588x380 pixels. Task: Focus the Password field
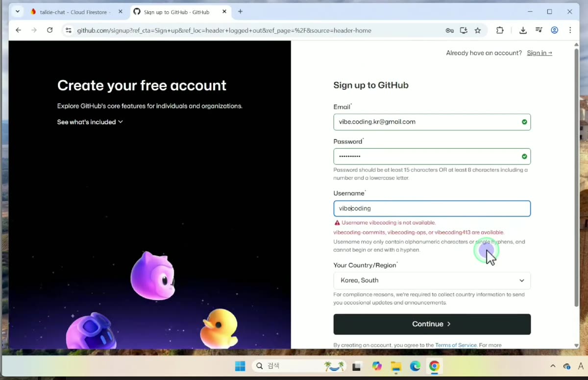point(432,156)
